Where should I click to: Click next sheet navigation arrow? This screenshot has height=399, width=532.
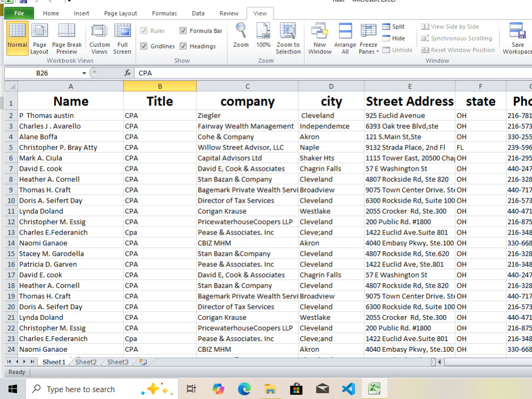pyautogui.click(x=24, y=362)
